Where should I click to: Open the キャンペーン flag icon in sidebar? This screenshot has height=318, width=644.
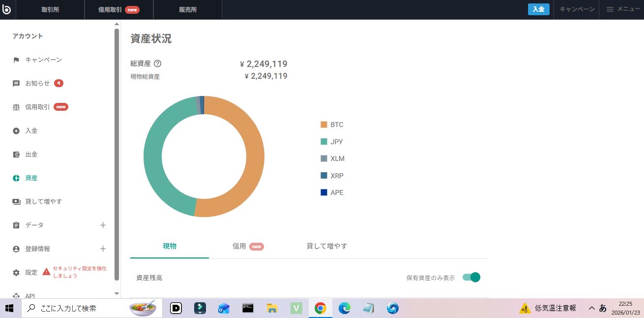16,60
